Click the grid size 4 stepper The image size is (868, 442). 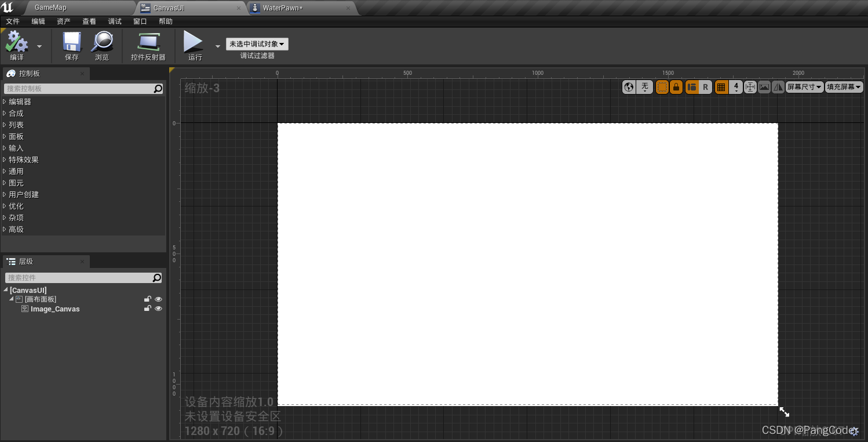click(x=736, y=87)
